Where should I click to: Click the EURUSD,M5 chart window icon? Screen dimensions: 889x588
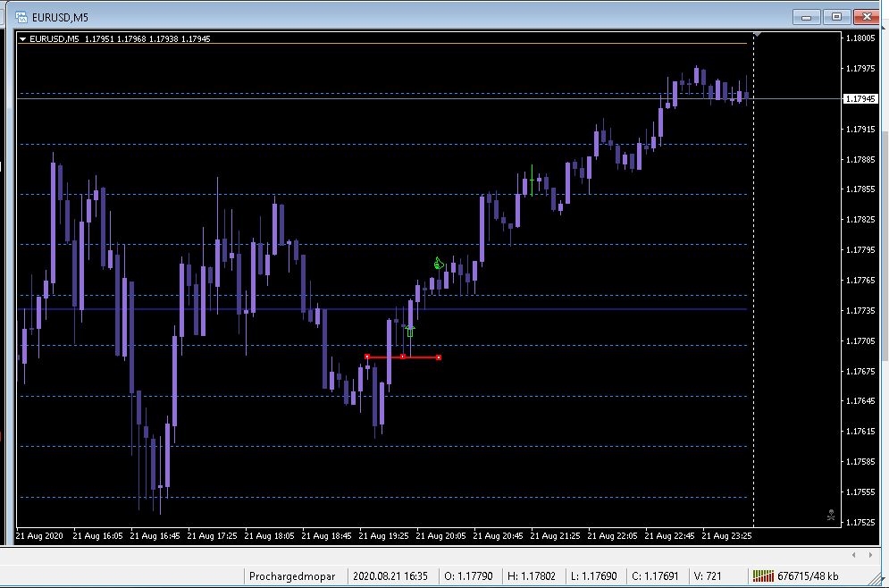pyautogui.click(x=21, y=17)
